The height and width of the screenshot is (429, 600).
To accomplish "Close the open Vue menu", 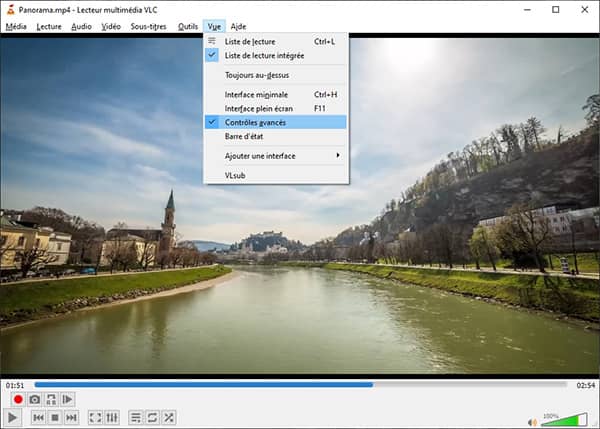I will (x=214, y=26).
